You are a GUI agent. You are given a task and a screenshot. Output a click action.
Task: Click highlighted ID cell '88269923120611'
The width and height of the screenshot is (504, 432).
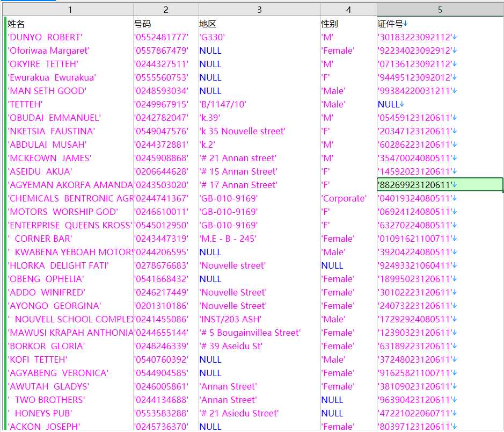440,185
